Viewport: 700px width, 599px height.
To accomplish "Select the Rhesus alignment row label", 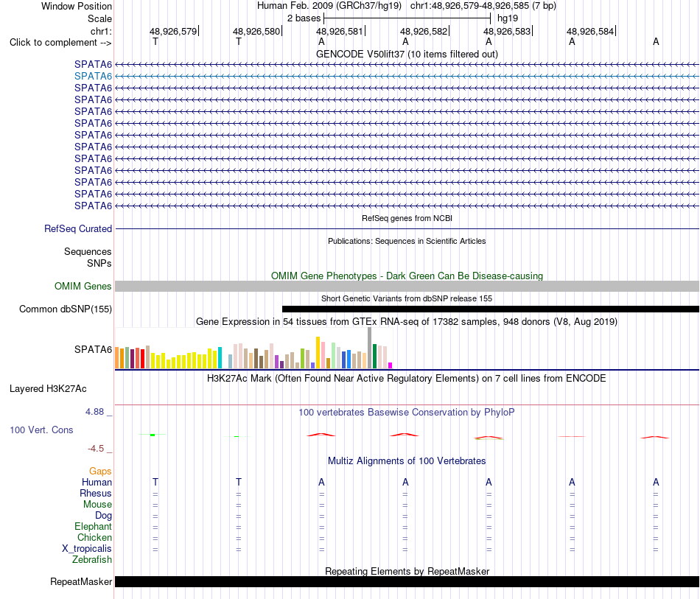I will pyautogui.click(x=96, y=493).
